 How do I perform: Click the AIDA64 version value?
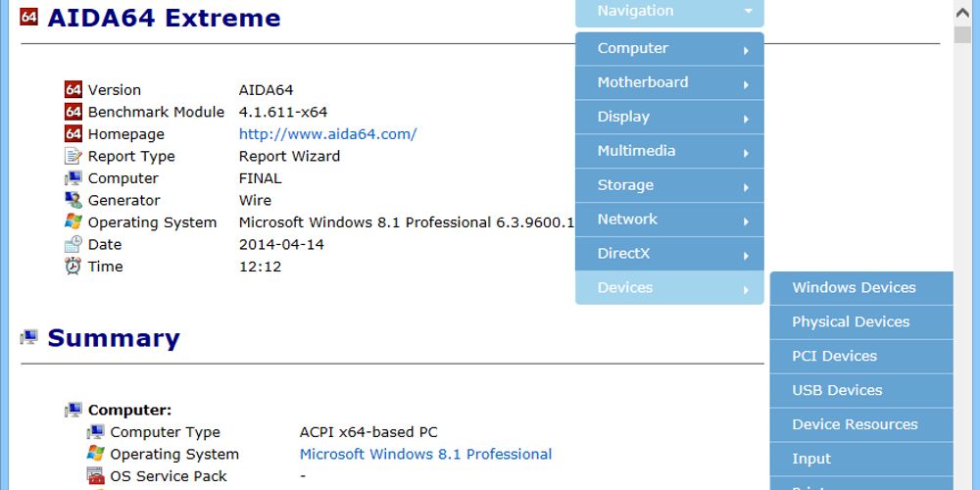pos(267,90)
